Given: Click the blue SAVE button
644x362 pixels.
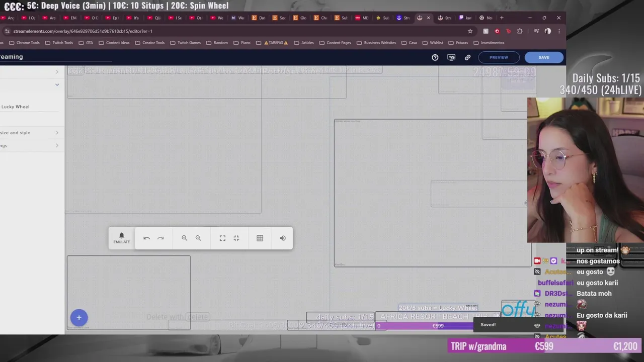Looking at the screenshot, I should click(x=544, y=57).
